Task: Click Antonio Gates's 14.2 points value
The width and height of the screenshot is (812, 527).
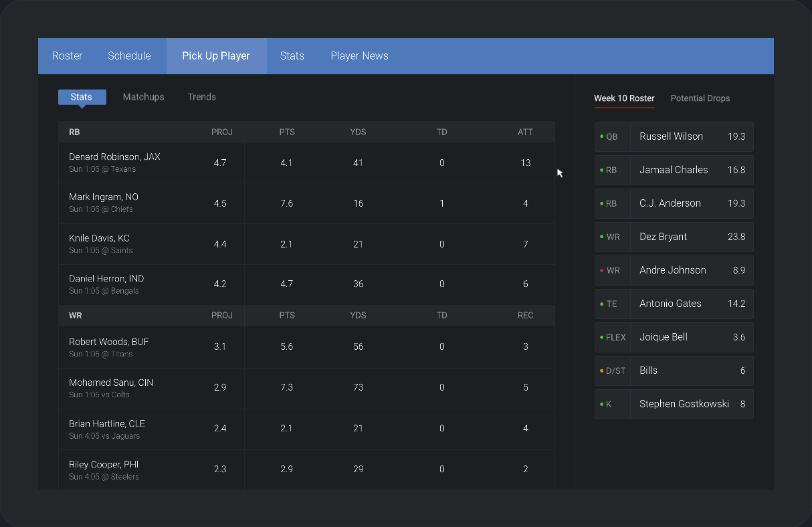Action: tap(736, 304)
